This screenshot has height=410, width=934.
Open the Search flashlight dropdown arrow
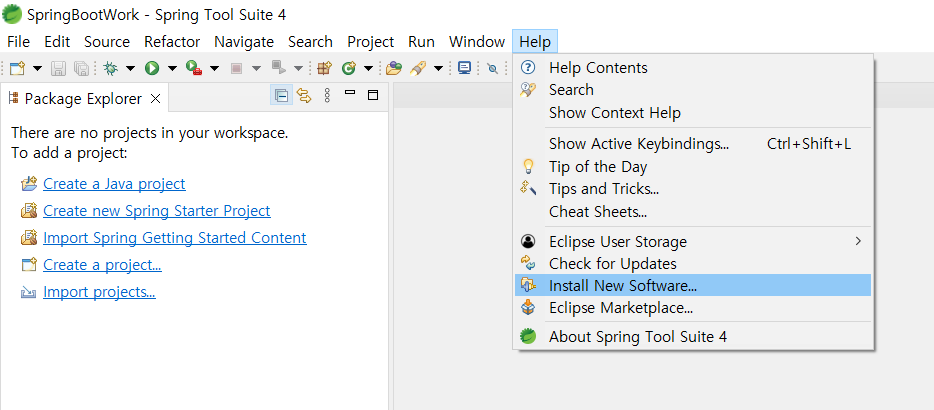click(438, 69)
